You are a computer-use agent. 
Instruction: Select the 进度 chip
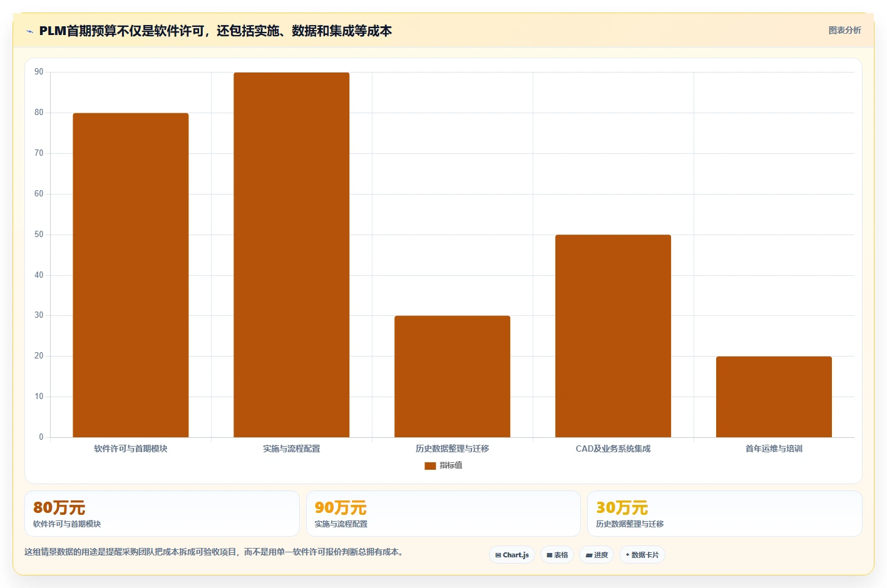(x=597, y=555)
